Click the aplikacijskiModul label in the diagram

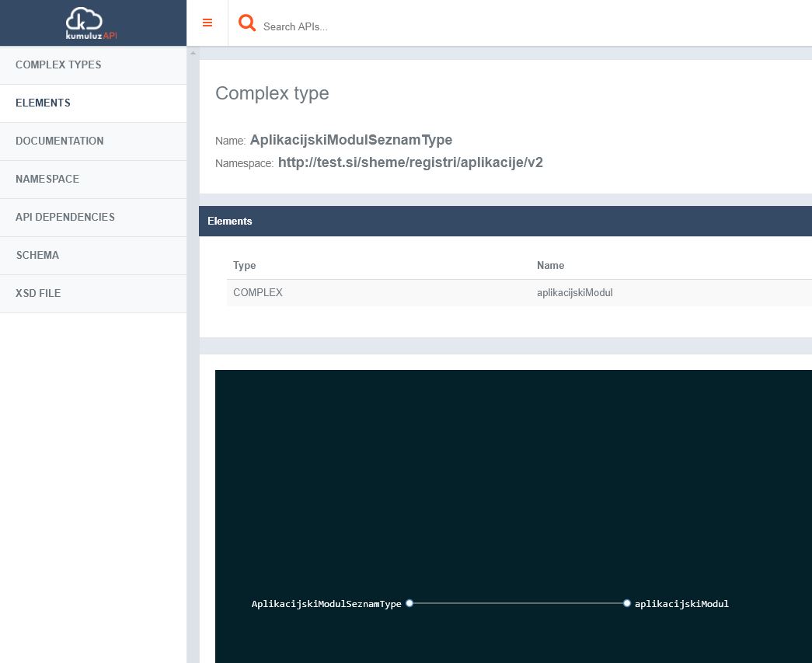[681, 603]
